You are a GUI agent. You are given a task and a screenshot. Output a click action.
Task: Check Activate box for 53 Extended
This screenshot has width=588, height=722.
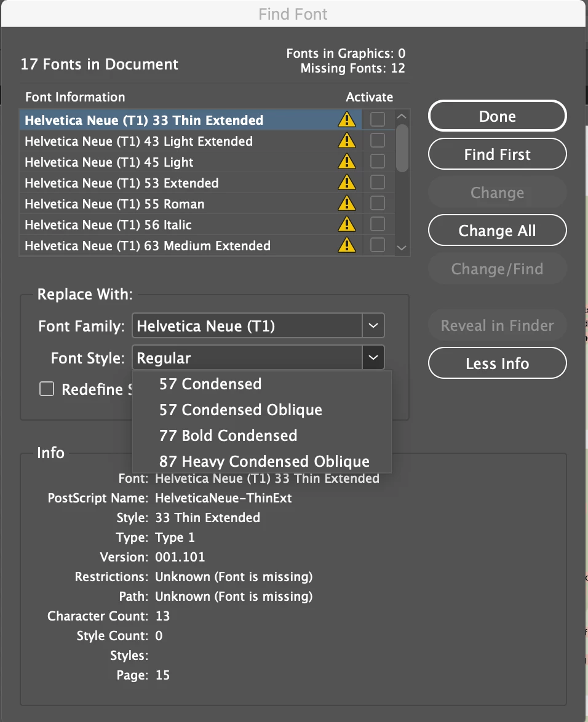pos(378,182)
